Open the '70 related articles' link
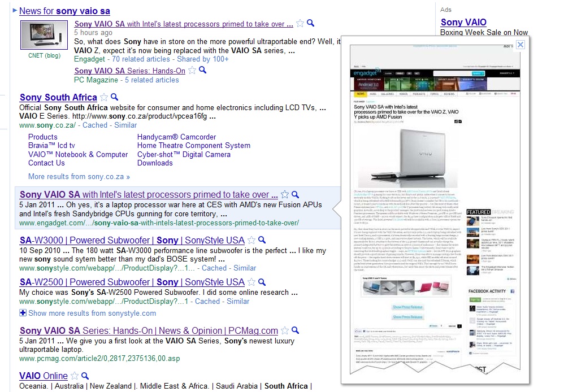Image resolution: width=564 pixels, height=392 pixels. click(x=141, y=59)
